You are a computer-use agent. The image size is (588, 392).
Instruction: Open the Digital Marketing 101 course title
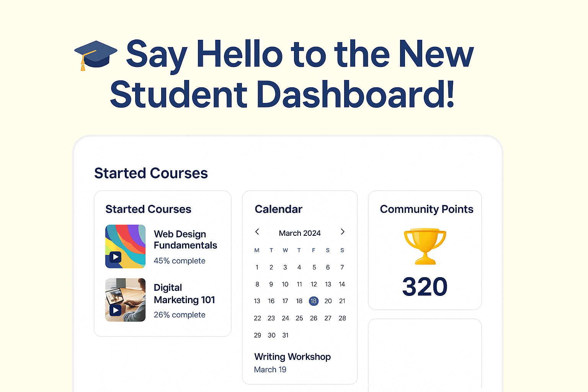[x=185, y=294]
